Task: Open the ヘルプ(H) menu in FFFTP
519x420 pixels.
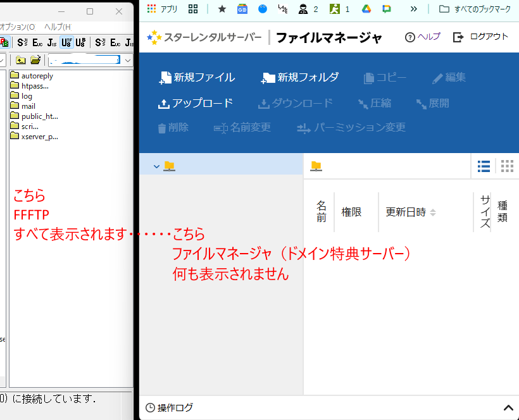Action: [58, 27]
